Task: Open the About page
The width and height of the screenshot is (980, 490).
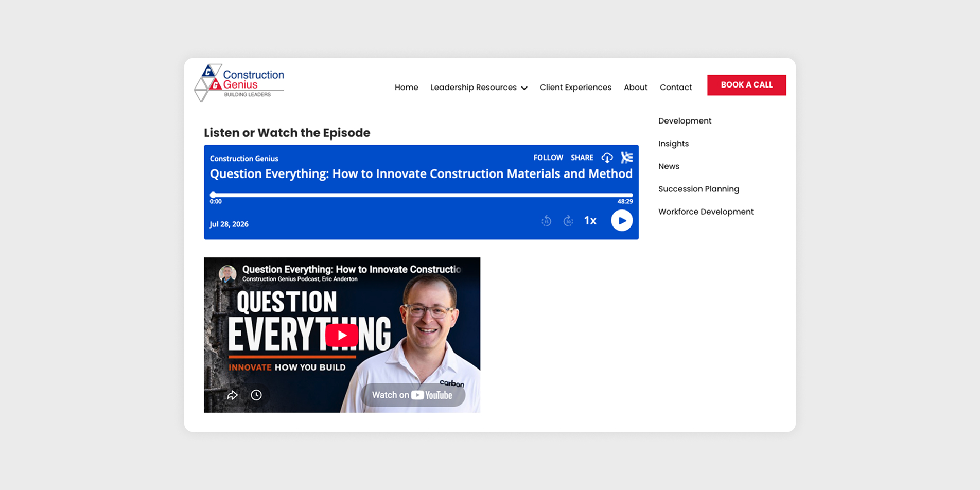Action: click(x=636, y=87)
